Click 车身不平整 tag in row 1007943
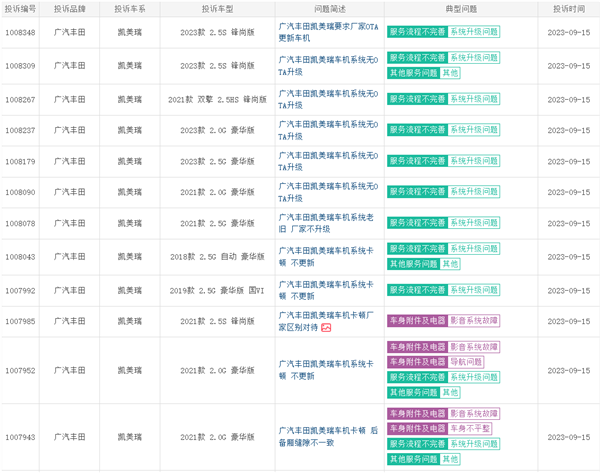The image size is (600, 473). (x=471, y=428)
